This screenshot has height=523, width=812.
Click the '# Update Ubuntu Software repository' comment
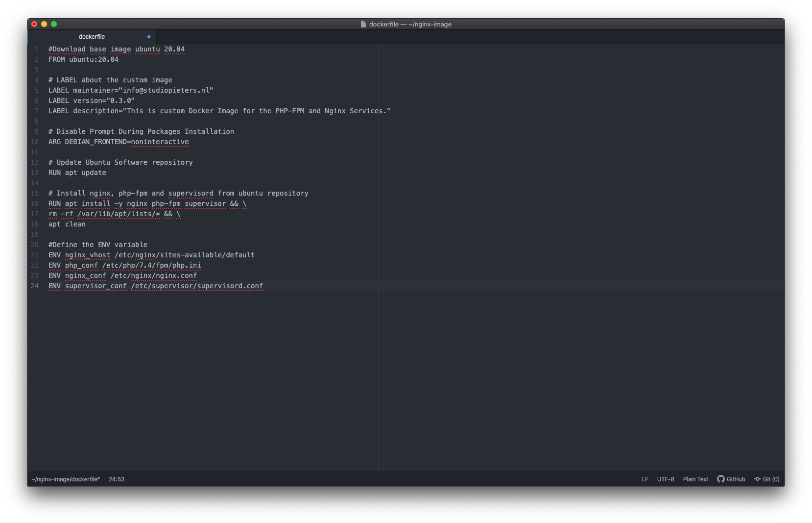pyautogui.click(x=120, y=162)
